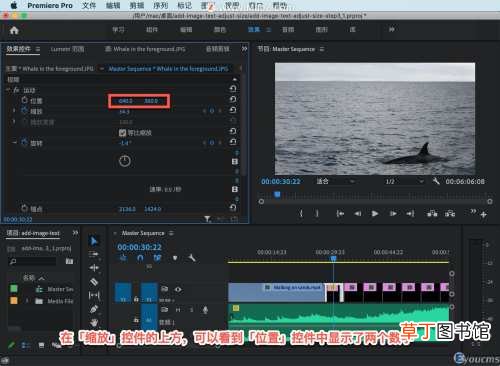Select the Ripple Edit tool
The image size is (500, 366).
pos(94,268)
